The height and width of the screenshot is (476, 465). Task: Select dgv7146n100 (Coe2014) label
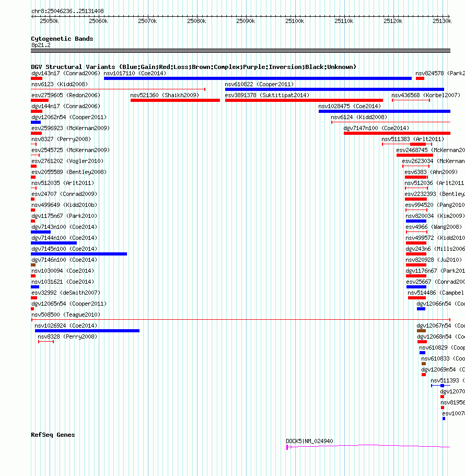64,260
